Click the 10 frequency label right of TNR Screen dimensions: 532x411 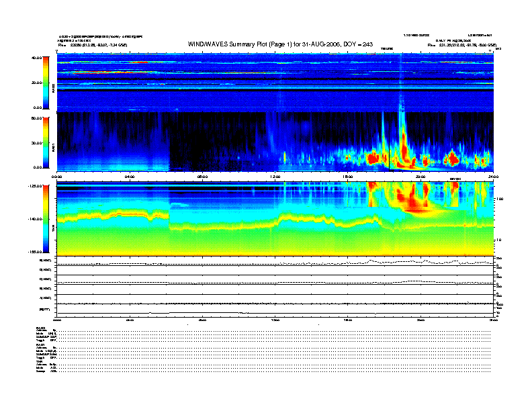[498, 240]
